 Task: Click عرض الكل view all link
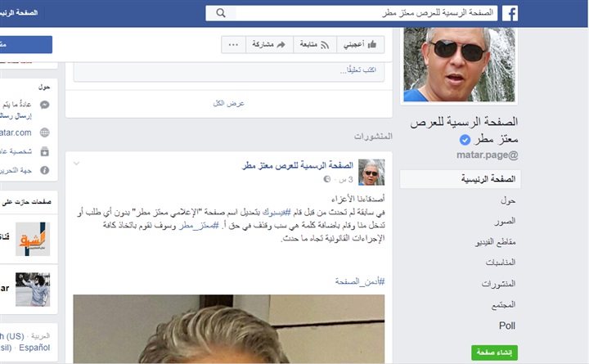pos(229,103)
